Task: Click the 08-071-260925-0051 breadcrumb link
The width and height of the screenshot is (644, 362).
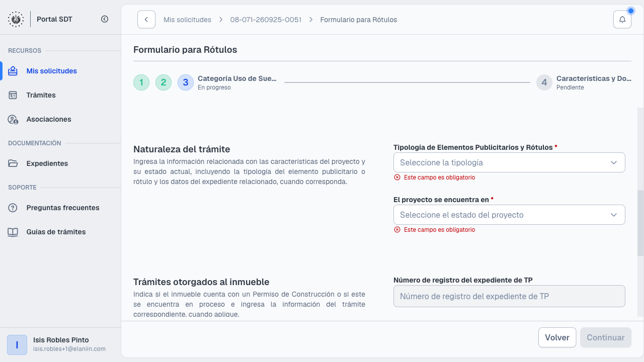Action: click(266, 20)
